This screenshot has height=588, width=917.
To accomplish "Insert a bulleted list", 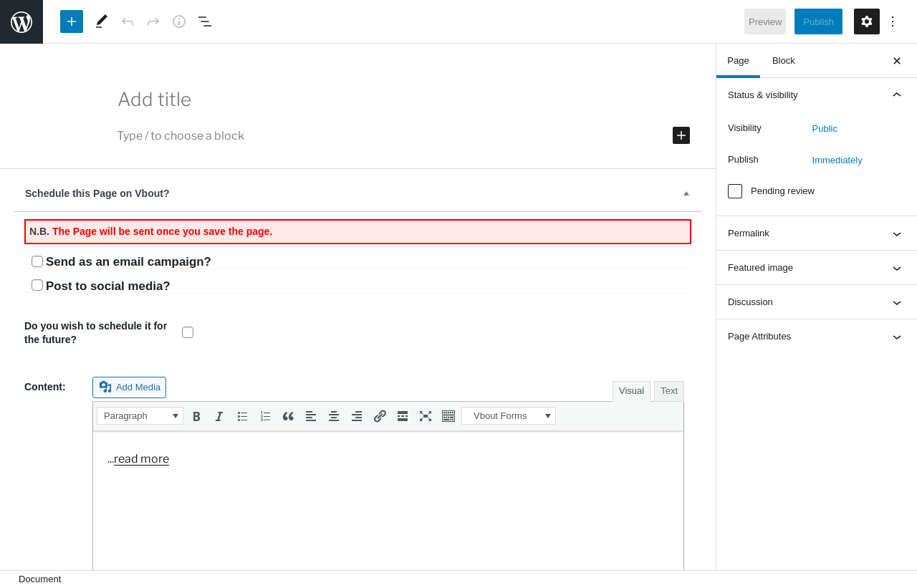I will coord(242,416).
